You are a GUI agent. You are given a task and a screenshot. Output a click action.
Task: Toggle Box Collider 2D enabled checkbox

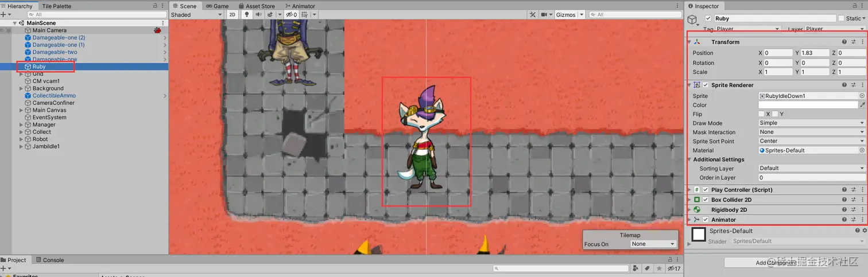[706, 200]
